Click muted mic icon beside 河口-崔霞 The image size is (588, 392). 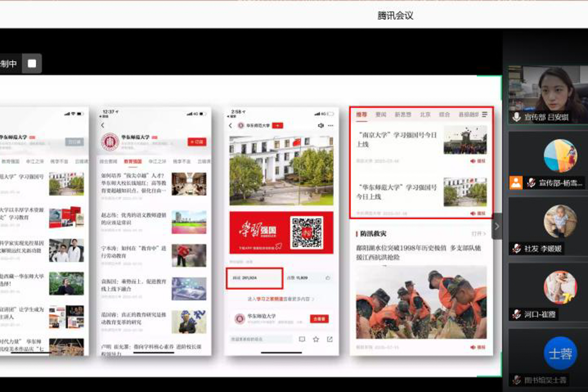(x=517, y=314)
